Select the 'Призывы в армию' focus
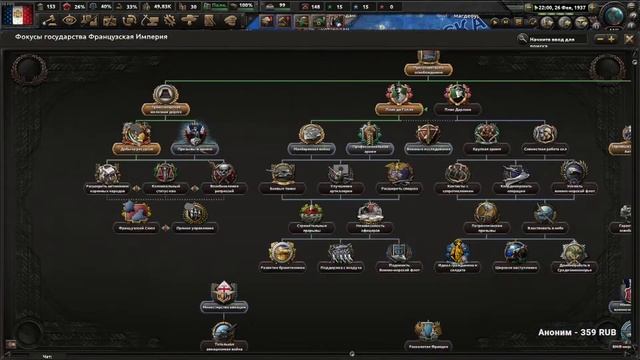 [x=195, y=138]
